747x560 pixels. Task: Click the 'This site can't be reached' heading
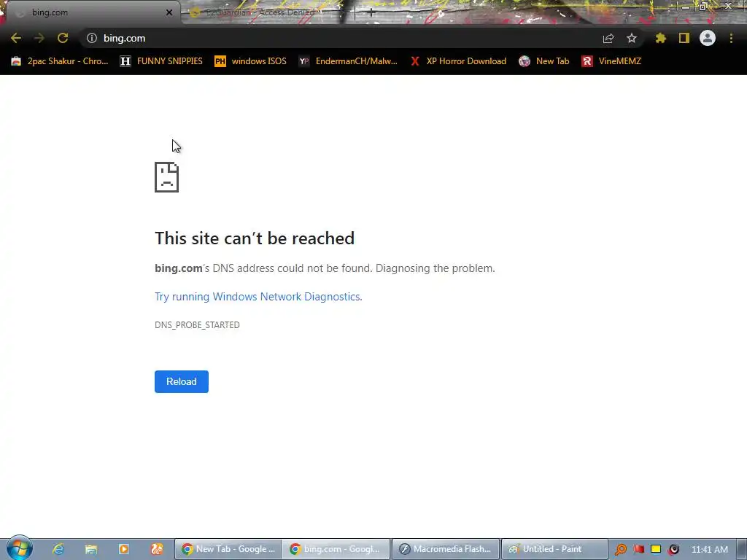pos(255,238)
